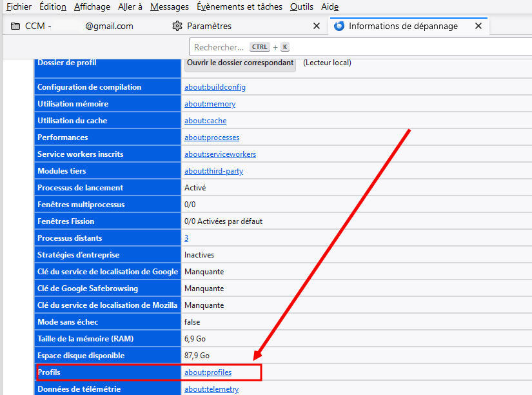This screenshot has width=532, height=395.
Task: Open the about:buildconfig link
Action: (215, 87)
